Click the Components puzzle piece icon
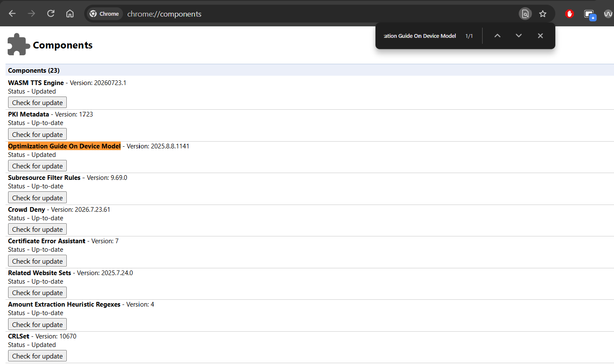Image resolution: width=614 pixels, height=364 pixels. (x=18, y=44)
